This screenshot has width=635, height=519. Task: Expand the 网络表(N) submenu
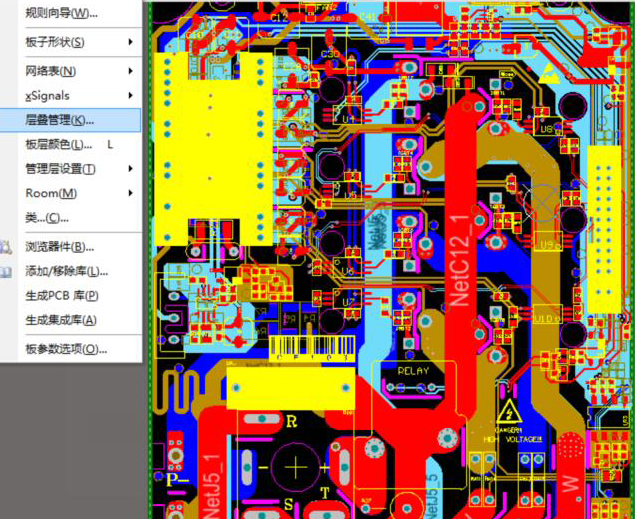pos(131,71)
